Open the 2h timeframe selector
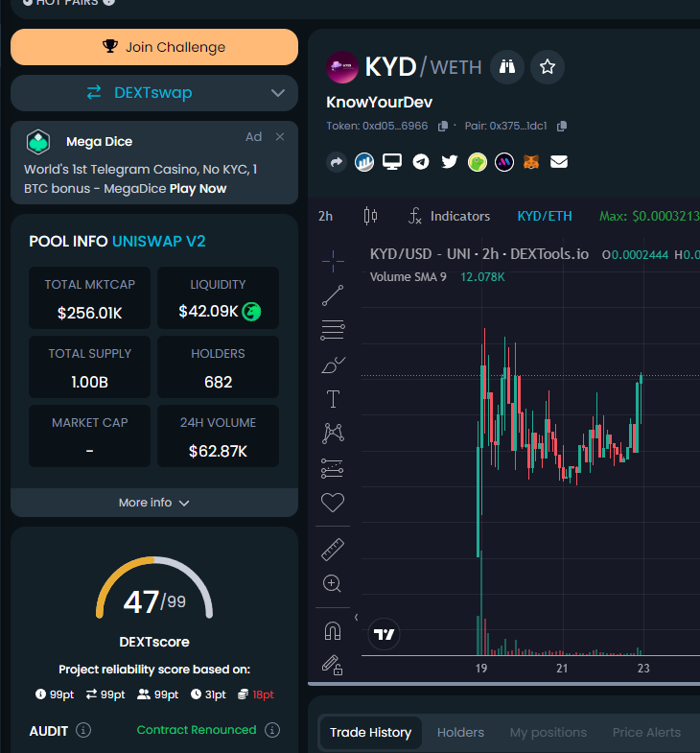Screen dimensions: 700x753 325,216
